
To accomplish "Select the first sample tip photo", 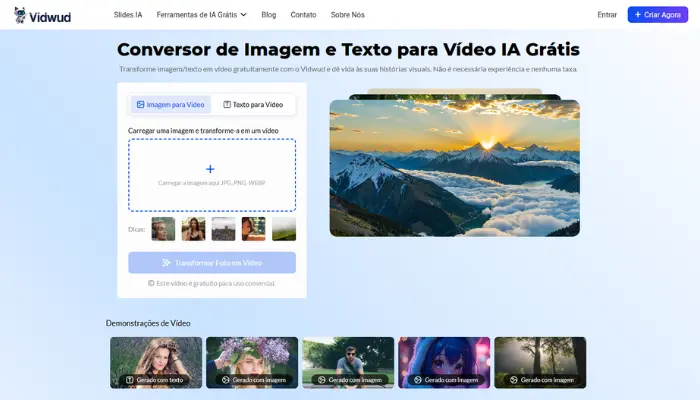I will pyautogui.click(x=163, y=229).
